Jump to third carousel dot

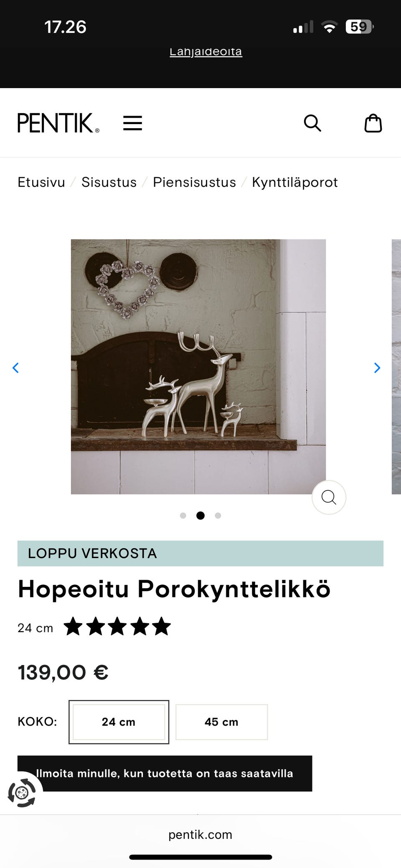(218, 515)
